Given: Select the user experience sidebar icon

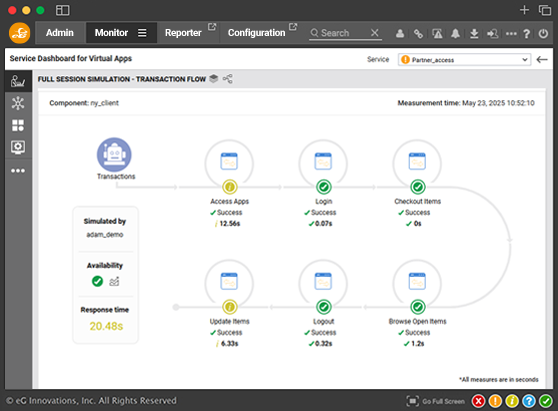Looking at the screenshot, I should point(18,81).
